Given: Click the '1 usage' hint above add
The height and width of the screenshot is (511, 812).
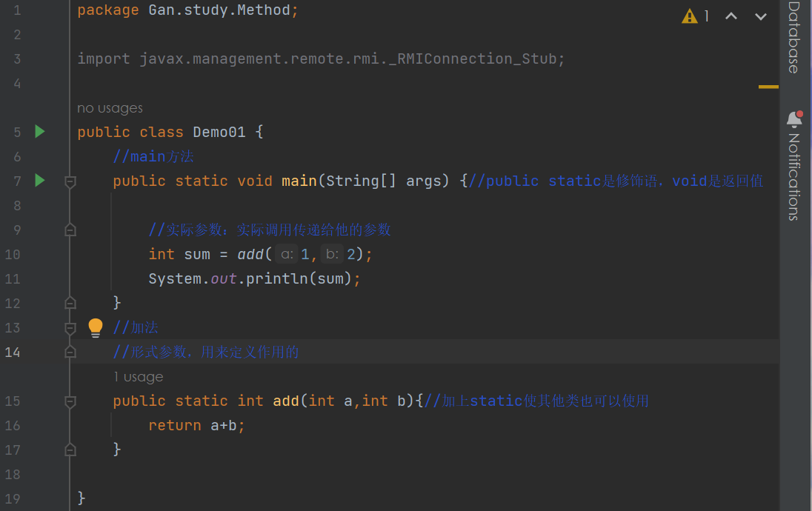Looking at the screenshot, I should 139,377.
